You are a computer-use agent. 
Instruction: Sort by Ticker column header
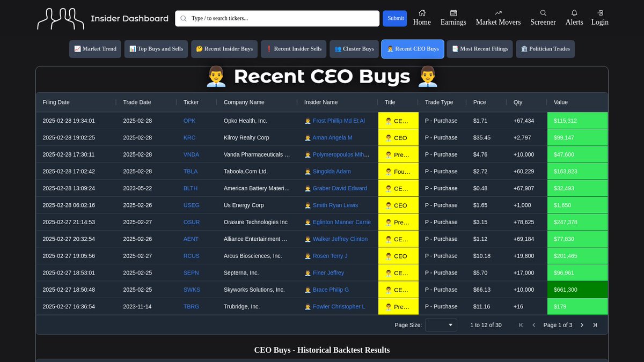tap(191, 102)
